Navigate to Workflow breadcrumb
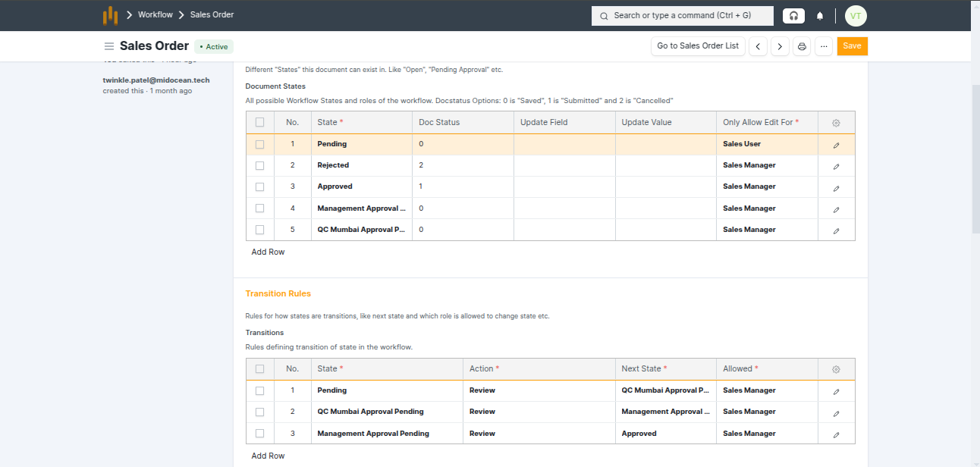Viewport: 980px width, 467px height. coord(155,15)
